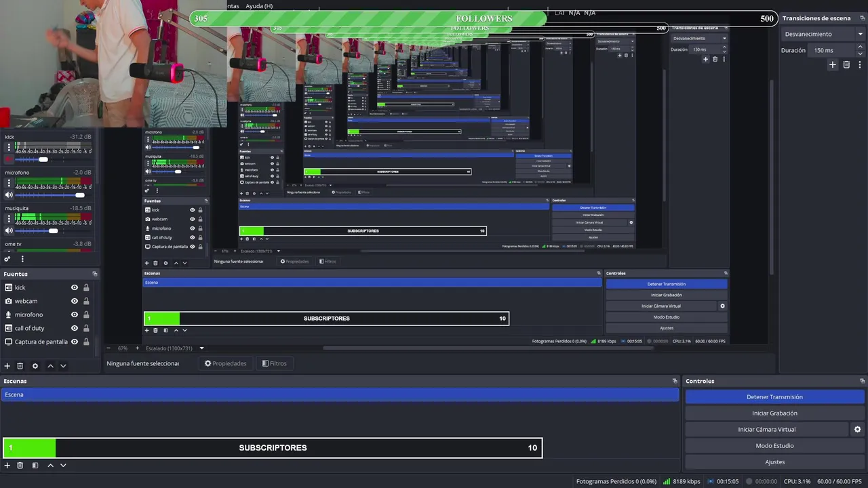Undock the main Fuentes panel with its header icon
Screen dimensions: 868x488
pyautogui.click(x=95, y=274)
